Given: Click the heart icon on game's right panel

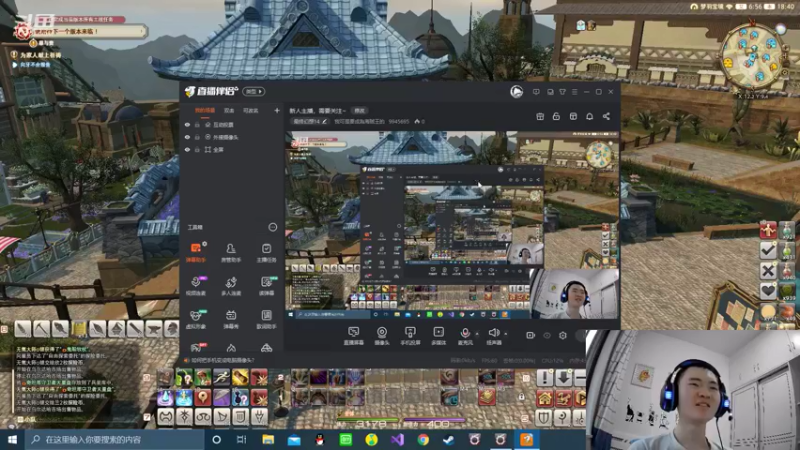Looking at the screenshot, I should [768, 291].
